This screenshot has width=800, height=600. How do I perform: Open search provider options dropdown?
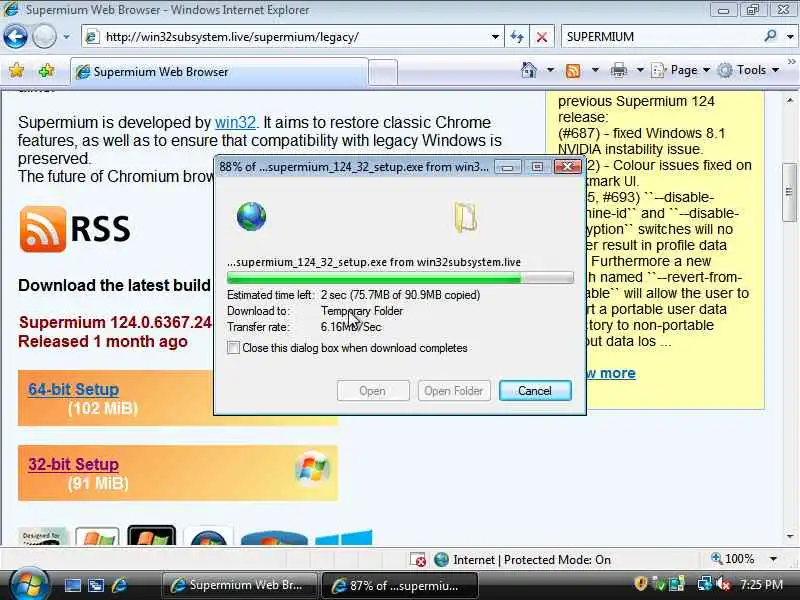coord(790,37)
